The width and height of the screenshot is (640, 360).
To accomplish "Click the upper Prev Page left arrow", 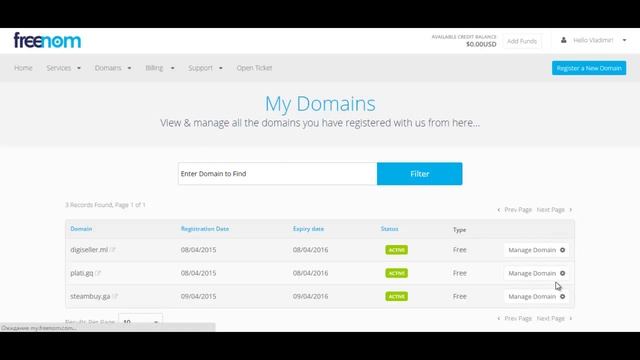I will point(499,210).
